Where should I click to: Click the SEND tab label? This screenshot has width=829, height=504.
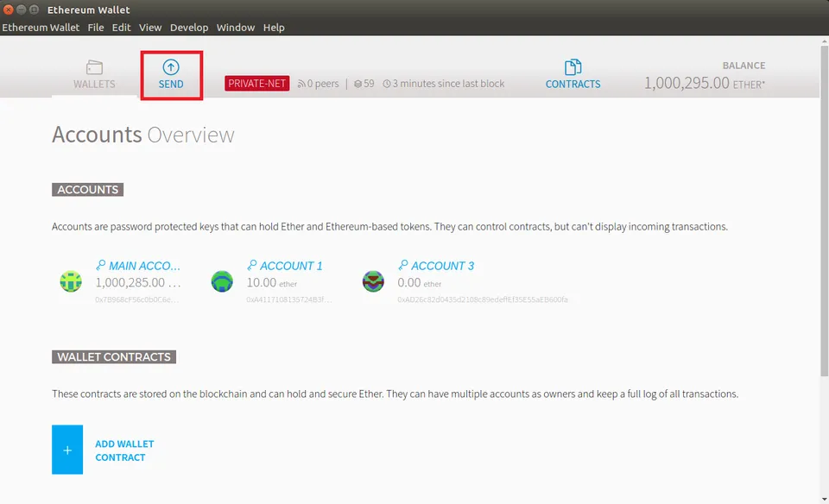171,84
